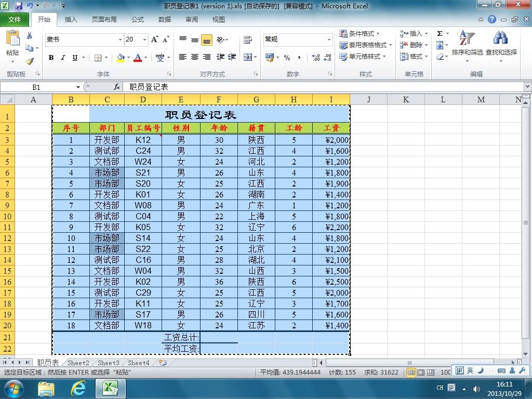Decrease decimal places

[x=327, y=57]
